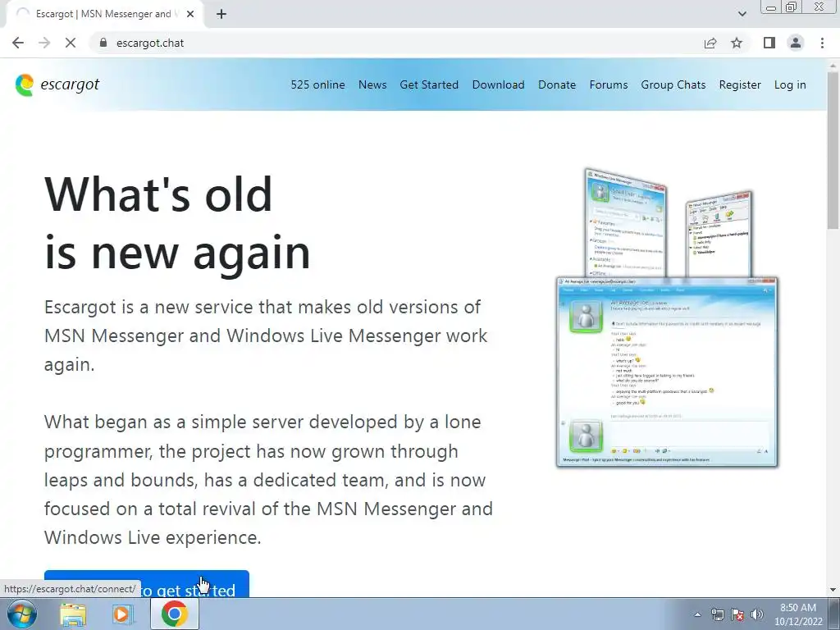Click the Escargot snail logo
This screenshot has height=630, width=840.
pyautogui.click(x=24, y=84)
